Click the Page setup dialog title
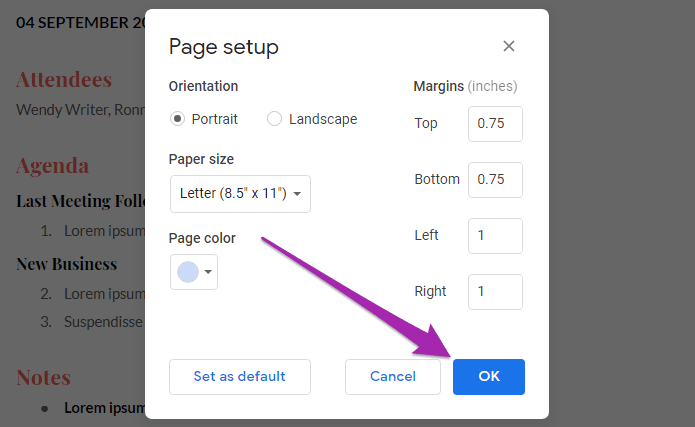This screenshot has height=427, width=695. coord(223,47)
